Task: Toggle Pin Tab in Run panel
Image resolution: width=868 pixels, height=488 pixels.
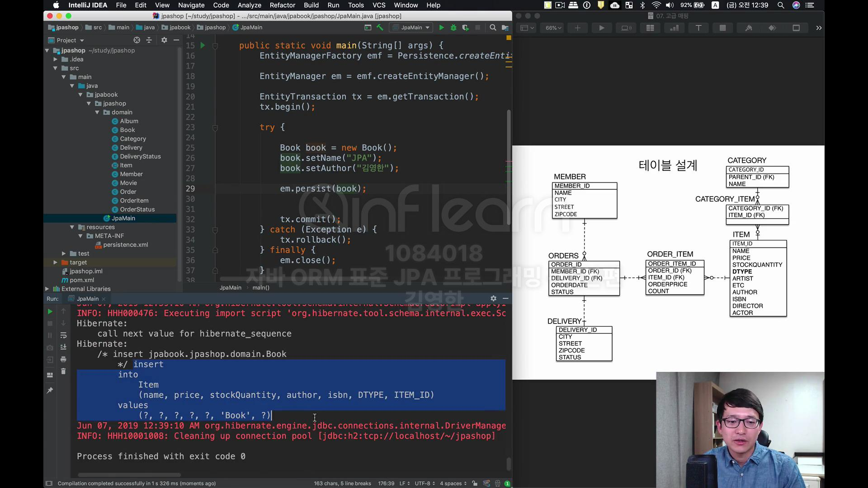Action: (x=50, y=390)
